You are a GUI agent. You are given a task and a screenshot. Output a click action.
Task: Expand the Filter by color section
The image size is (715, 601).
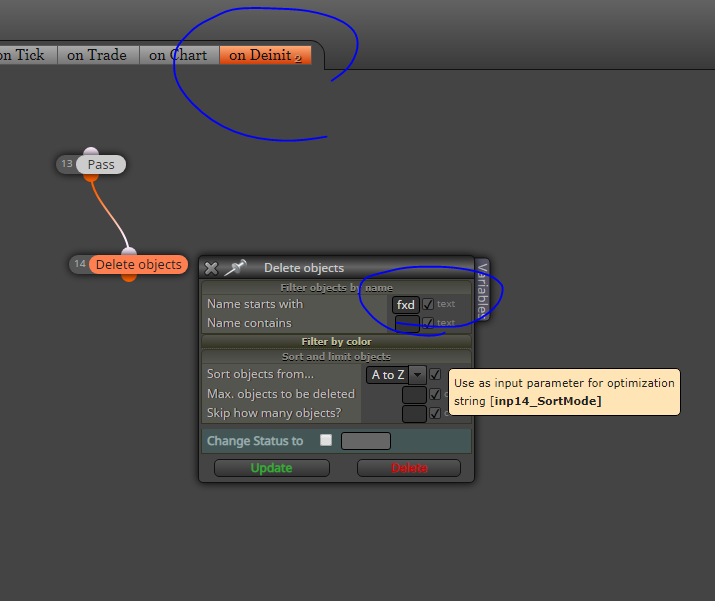pyautogui.click(x=337, y=342)
